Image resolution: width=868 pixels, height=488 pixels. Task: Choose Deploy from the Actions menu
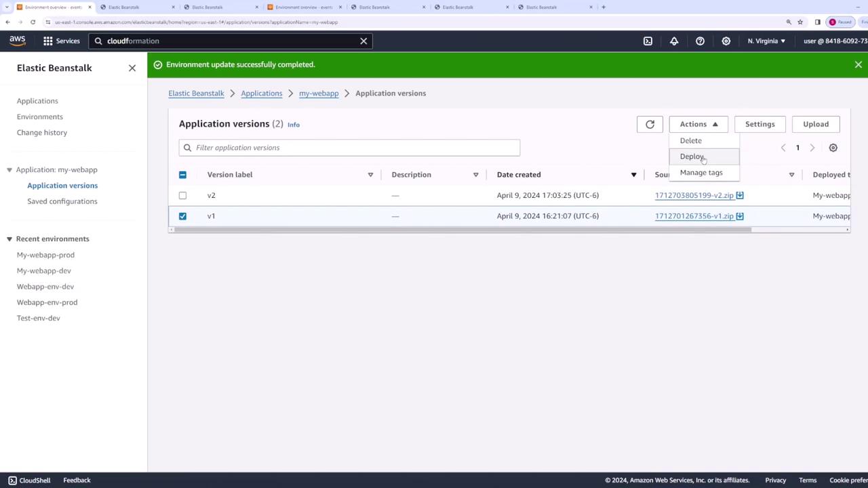(704, 157)
